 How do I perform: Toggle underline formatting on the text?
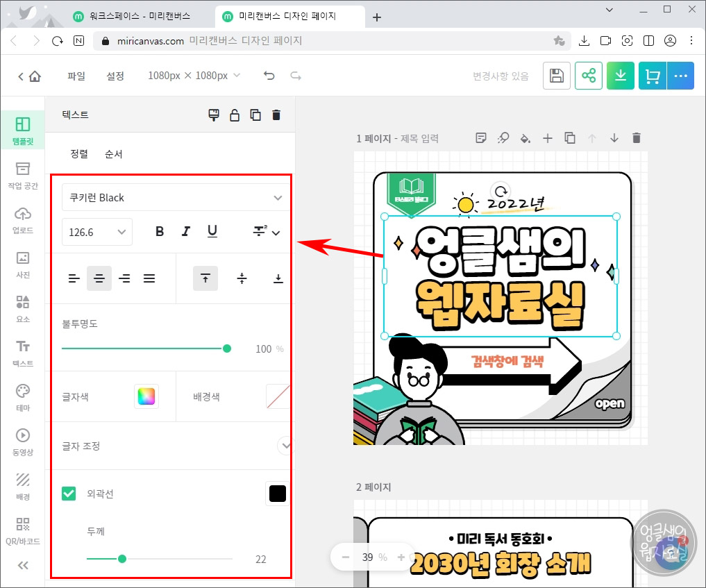212,231
